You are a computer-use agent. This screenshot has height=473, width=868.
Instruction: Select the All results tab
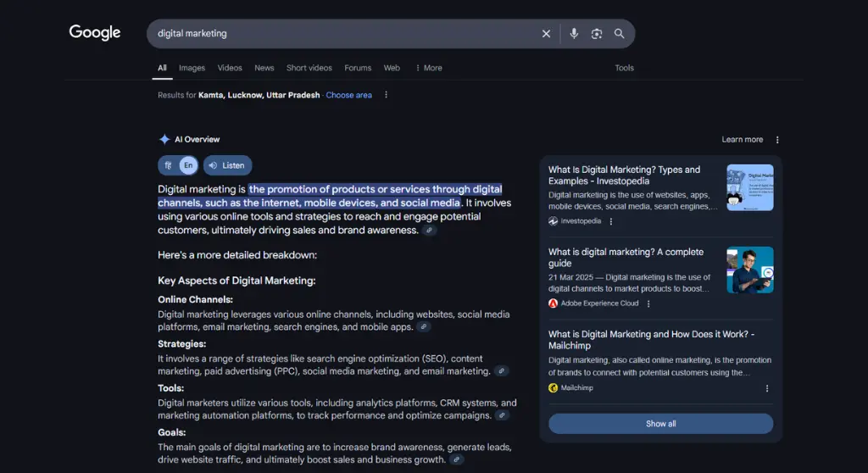[x=162, y=68]
